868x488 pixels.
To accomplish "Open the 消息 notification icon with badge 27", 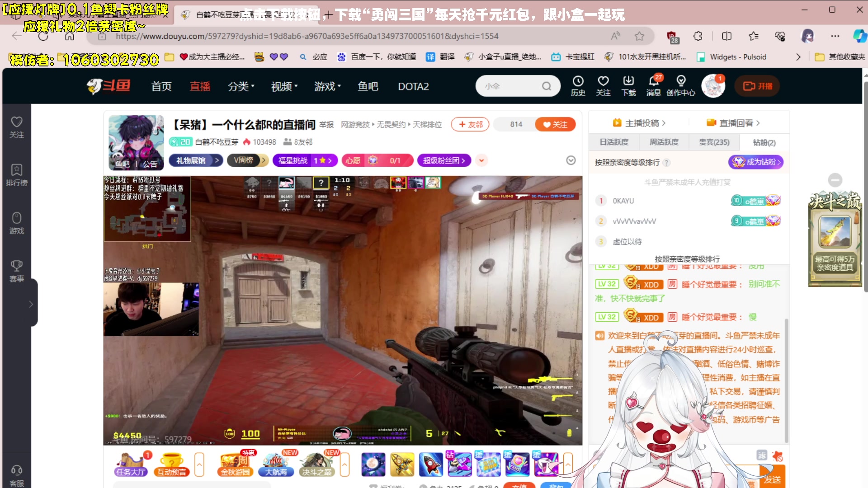I will 654,86.
